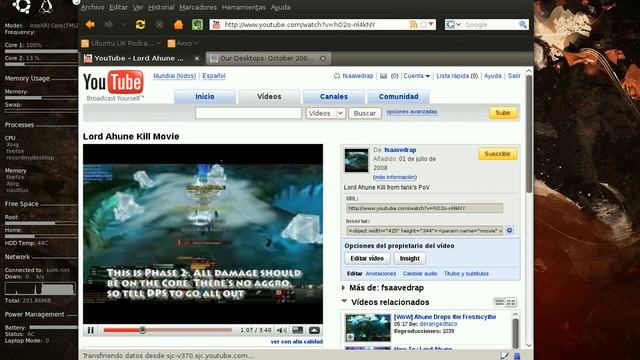This screenshot has height=360, width=640.
Task: Open the Vídeos tab on YouTube
Action: click(269, 97)
